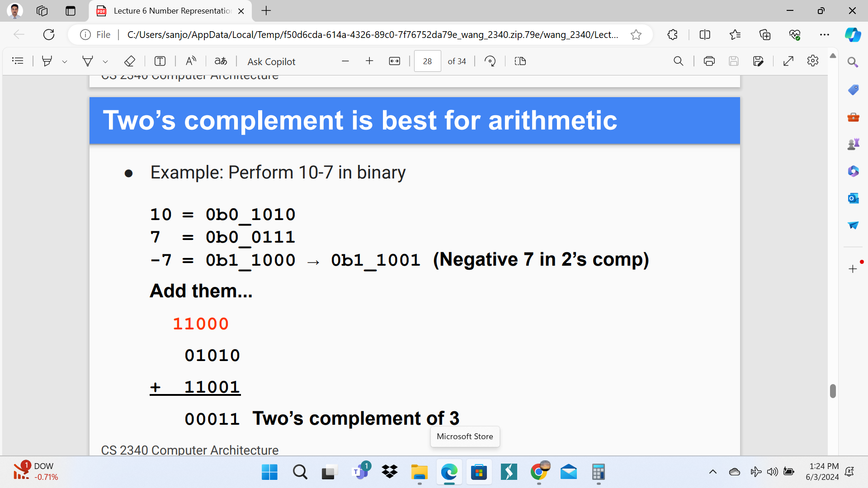This screenshot has height=488, width=868.
Task: Open the draw pen options dropdown
Action: coord(105,61)
